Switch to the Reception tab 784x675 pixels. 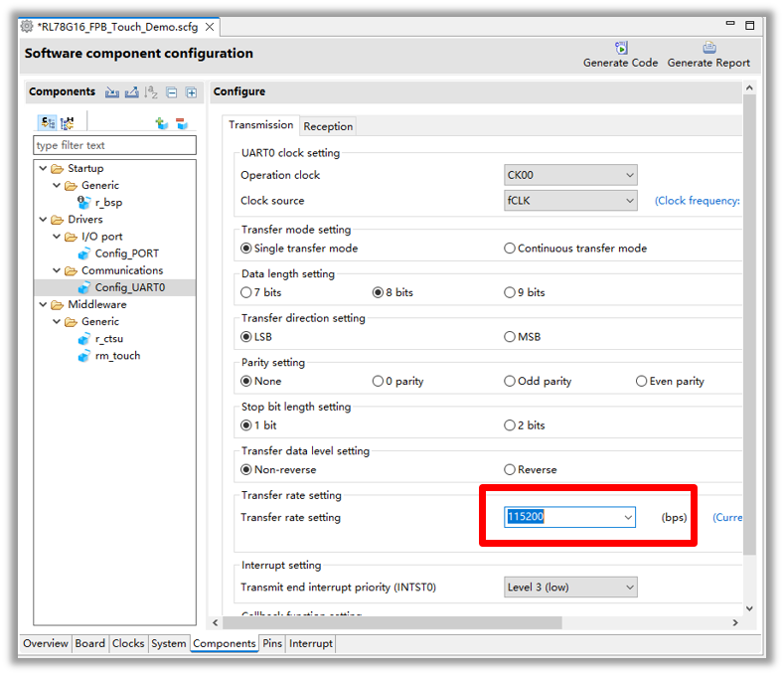click(x=328, y=126)
